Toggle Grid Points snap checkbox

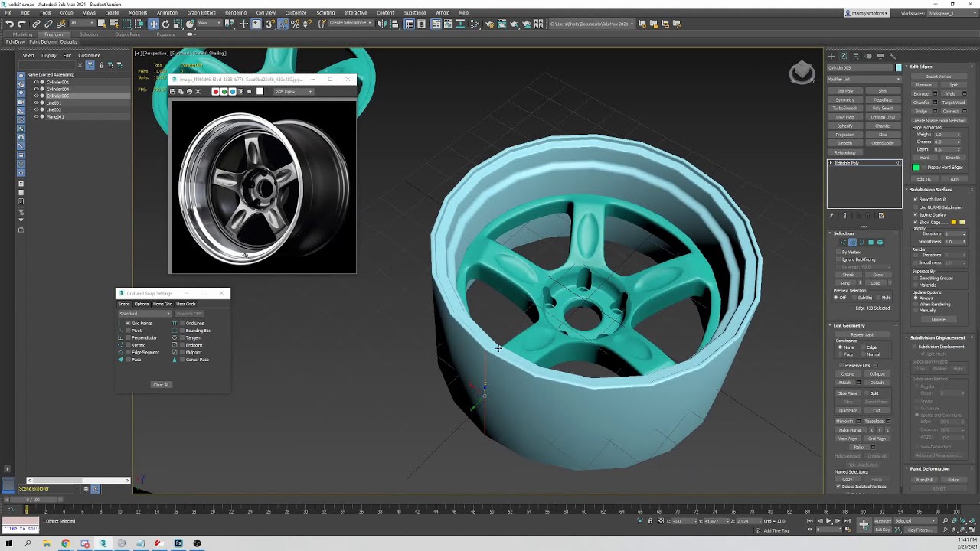tap(129, 323)
